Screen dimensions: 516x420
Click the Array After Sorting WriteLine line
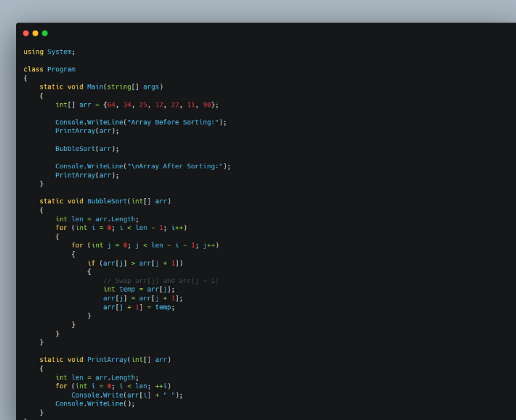click(143, 166)
